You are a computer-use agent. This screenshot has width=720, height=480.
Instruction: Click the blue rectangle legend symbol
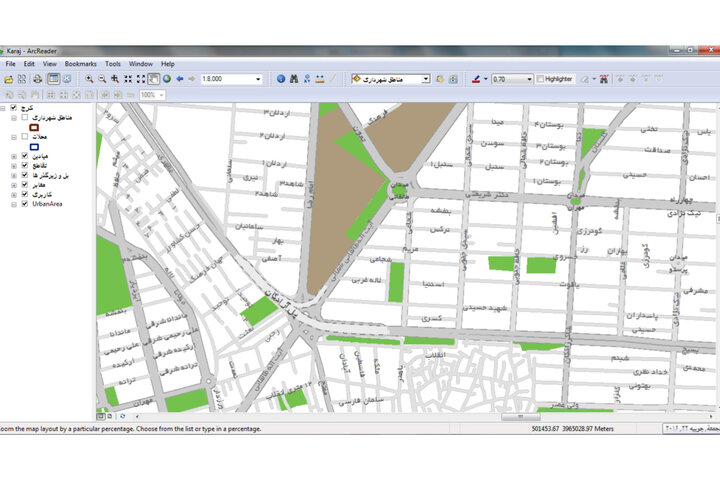34,147
